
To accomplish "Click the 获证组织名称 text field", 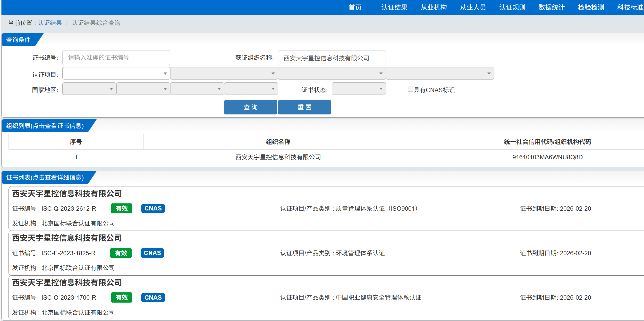I will tap(331, 58).
